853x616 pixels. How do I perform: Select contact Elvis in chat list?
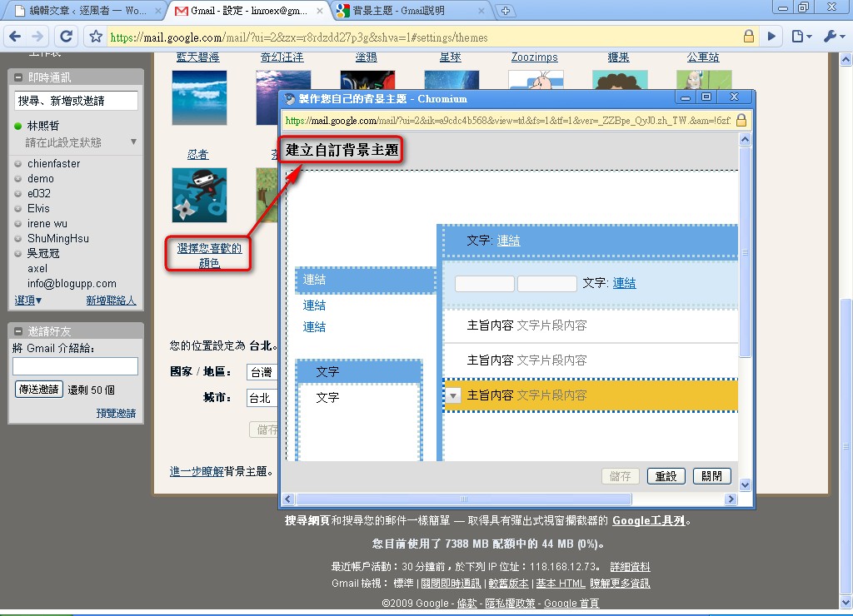38,209
